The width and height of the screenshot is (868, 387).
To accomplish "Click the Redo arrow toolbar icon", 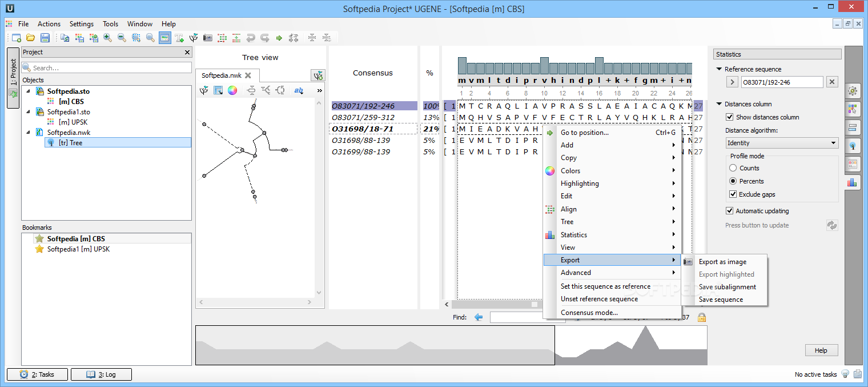I will point(265,38).
